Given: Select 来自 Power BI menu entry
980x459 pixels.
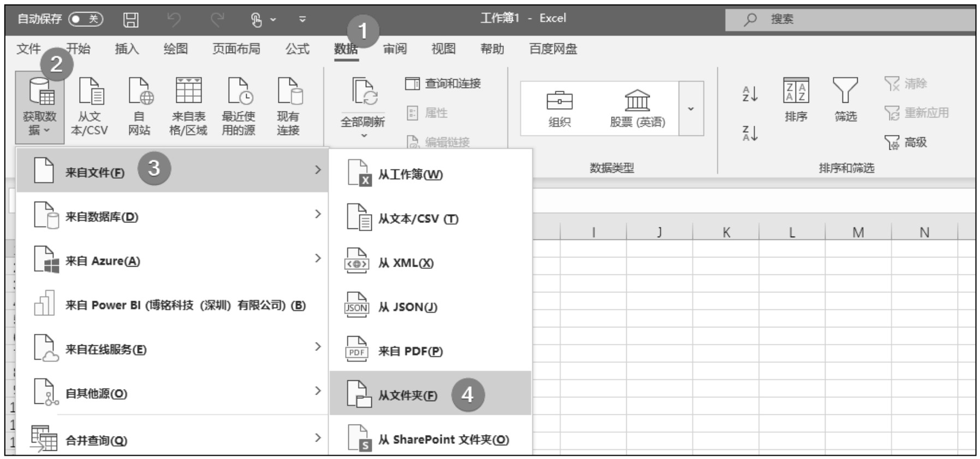Looking at the screenshot, I should coord(173,304).
